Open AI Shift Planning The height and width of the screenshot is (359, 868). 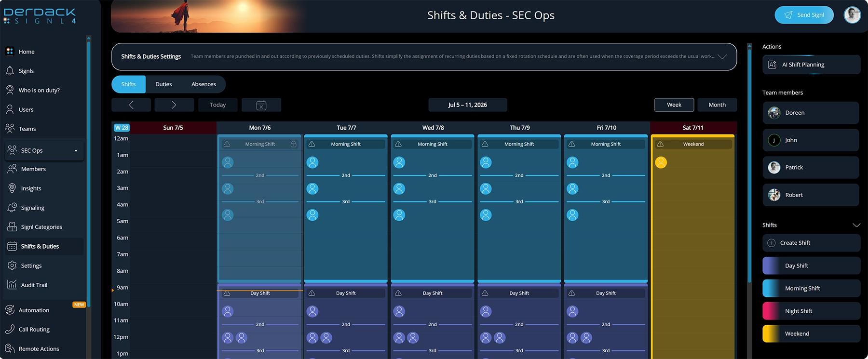tap(812, 65)
